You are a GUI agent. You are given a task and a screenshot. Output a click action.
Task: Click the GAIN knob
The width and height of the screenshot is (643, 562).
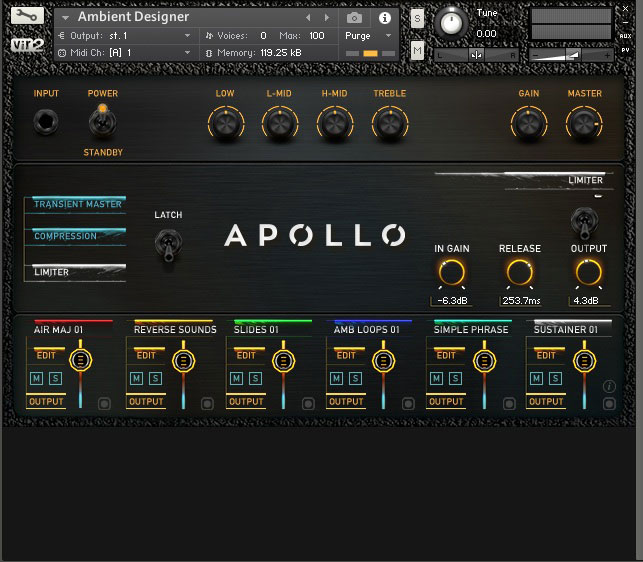[x=529, y=124]
